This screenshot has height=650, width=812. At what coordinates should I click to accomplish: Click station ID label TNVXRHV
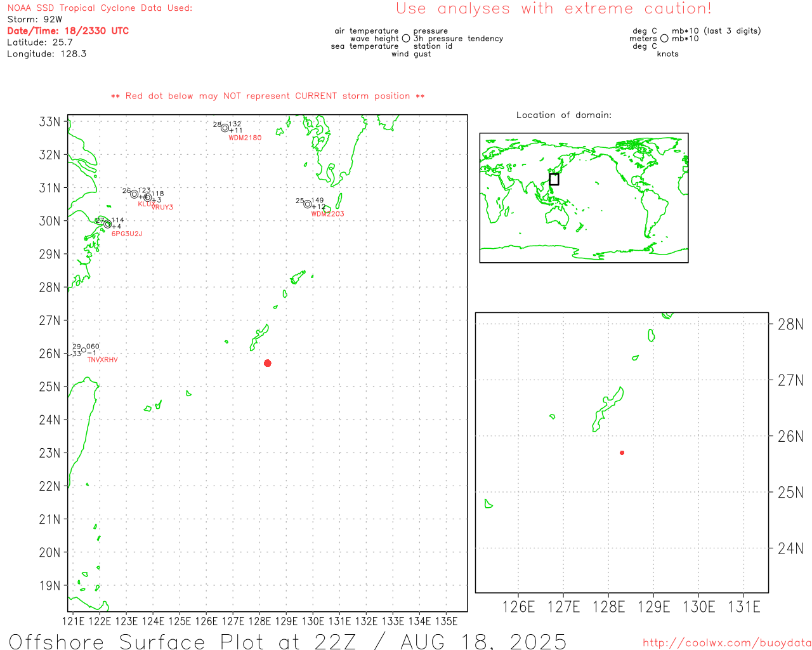102,360
